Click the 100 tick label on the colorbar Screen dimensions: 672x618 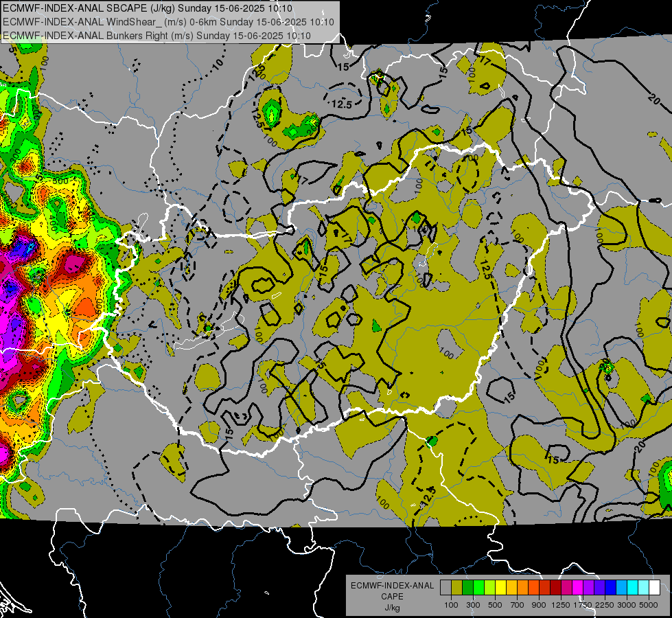pos(451,605)
